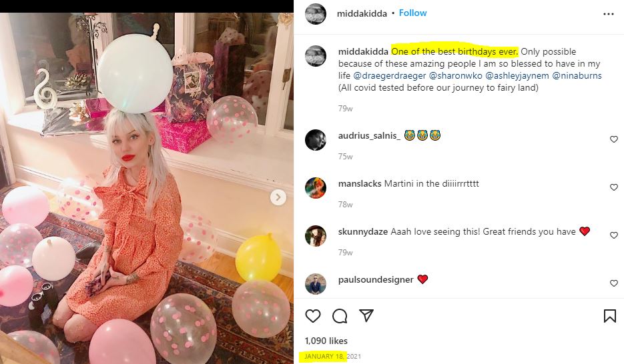
Task: Save post with bookmark icon
Action: pyautogui.click(x=610, y=316)
